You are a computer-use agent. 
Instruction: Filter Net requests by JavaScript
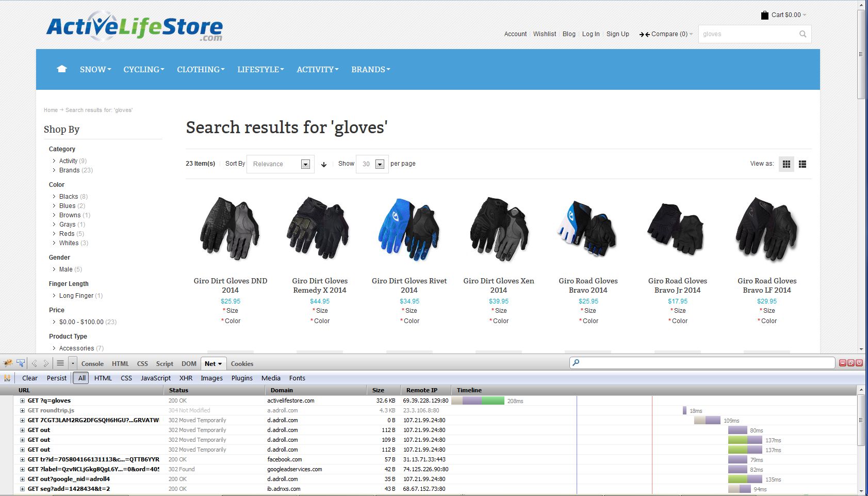[x=156, y=378]
